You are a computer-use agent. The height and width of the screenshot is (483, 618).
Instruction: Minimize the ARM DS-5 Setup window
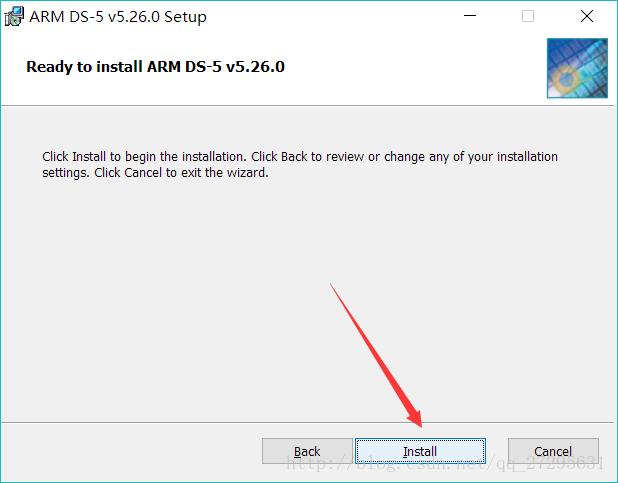click(470, 16)
